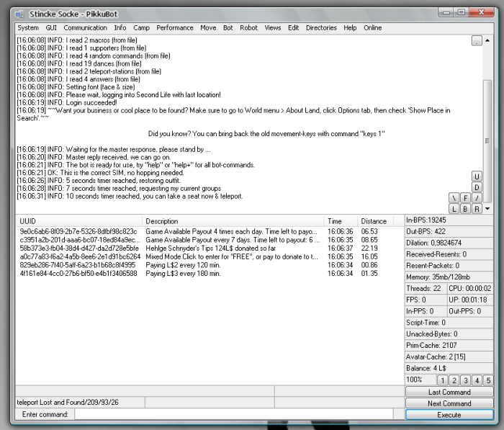Click the small underscore button above the log
Screen dimensions: 504x430
477,41
